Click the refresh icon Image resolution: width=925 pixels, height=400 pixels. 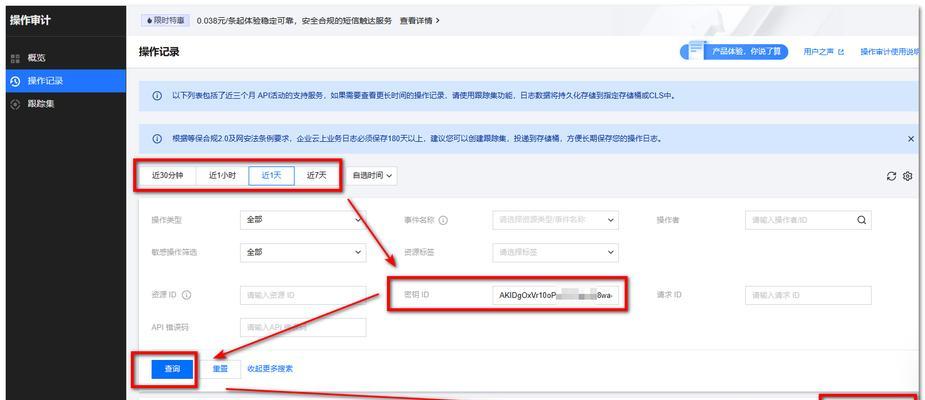(891, 176)
